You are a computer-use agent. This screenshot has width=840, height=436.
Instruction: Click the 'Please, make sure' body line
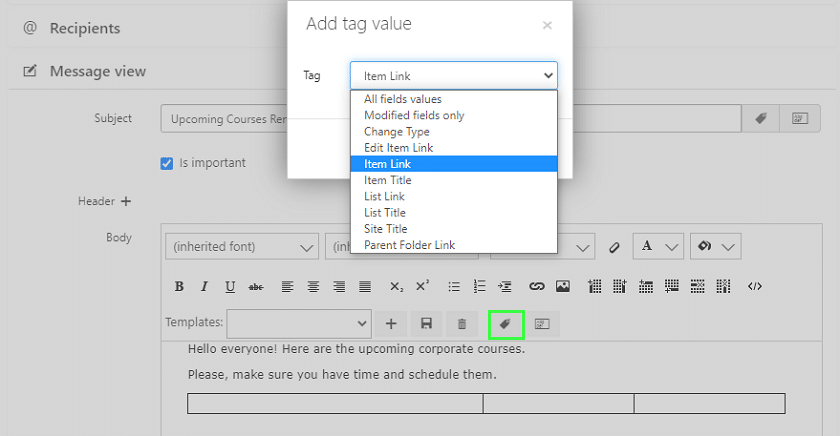click(x=342, y=375)
